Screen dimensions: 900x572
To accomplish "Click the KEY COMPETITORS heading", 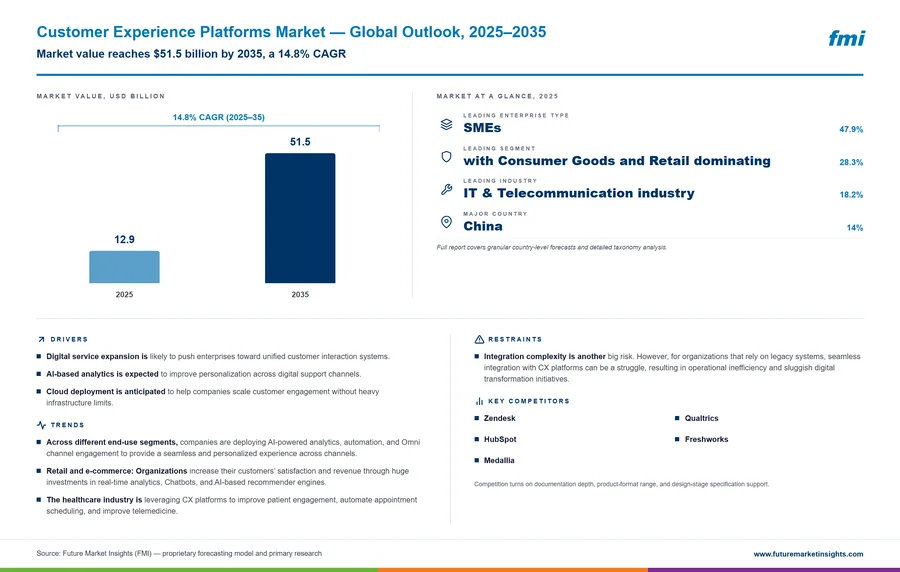I will point(529,401).
